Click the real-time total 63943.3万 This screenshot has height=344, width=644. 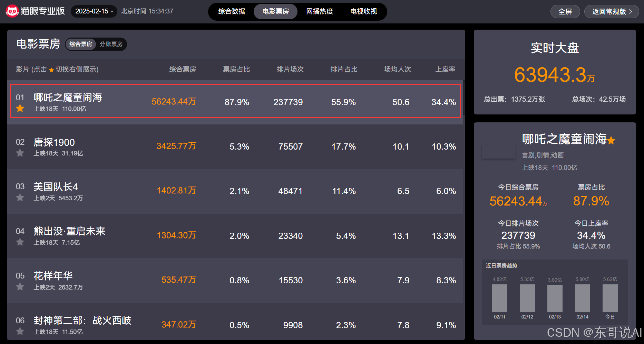coord(555,75)
